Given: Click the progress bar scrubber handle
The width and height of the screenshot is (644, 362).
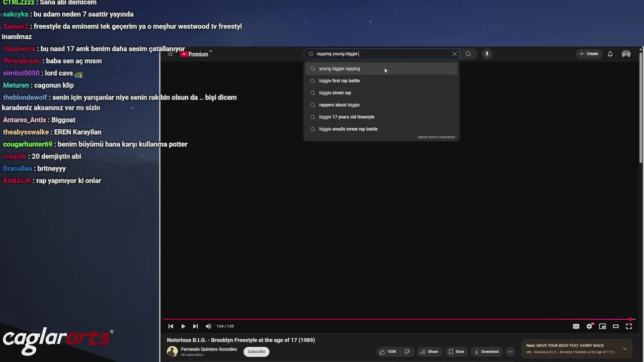Looking at the screenshot, I should point(630,319).
